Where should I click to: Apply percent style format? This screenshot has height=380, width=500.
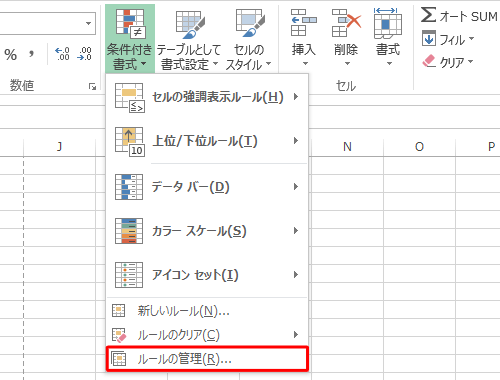(10, 54)
